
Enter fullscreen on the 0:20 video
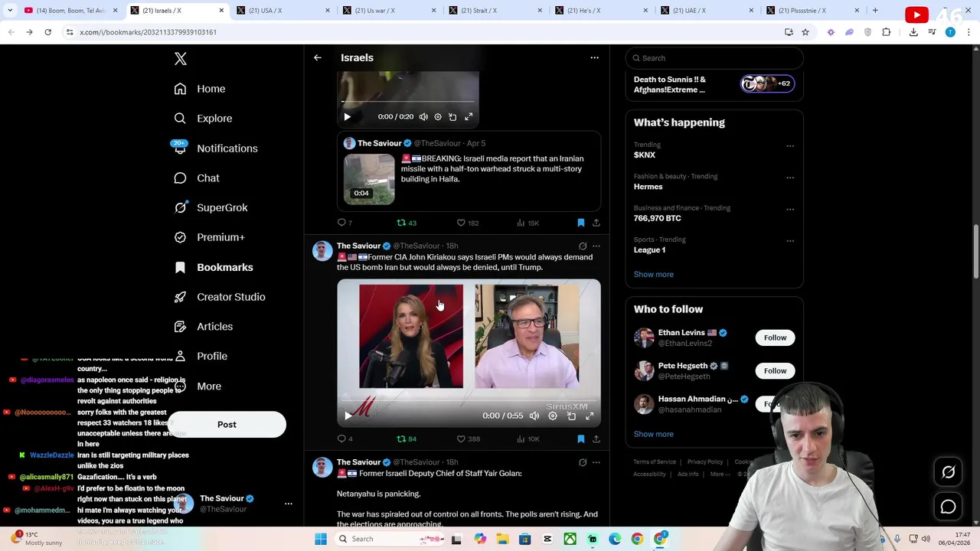click(469, 116)
